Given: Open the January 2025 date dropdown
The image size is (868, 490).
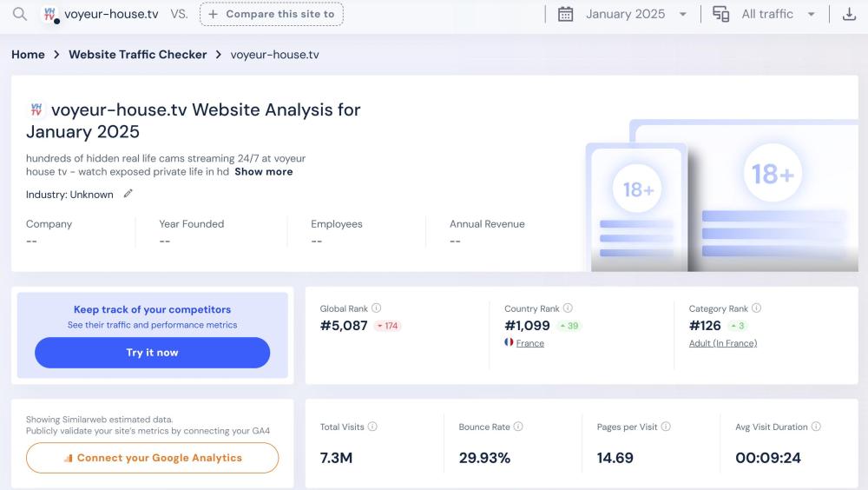Looking at the screenshot, I should coord(622,14).
